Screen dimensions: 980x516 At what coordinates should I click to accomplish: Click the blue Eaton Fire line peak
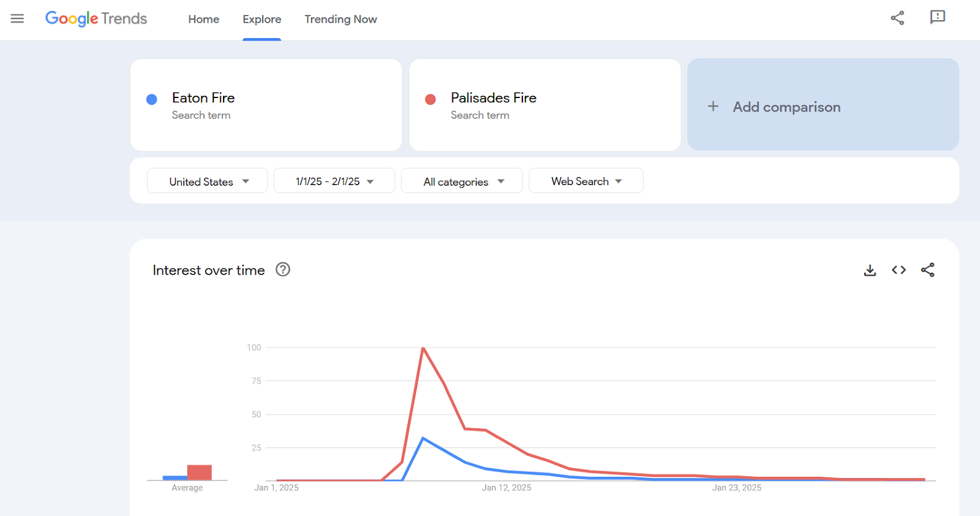[423, 438]
